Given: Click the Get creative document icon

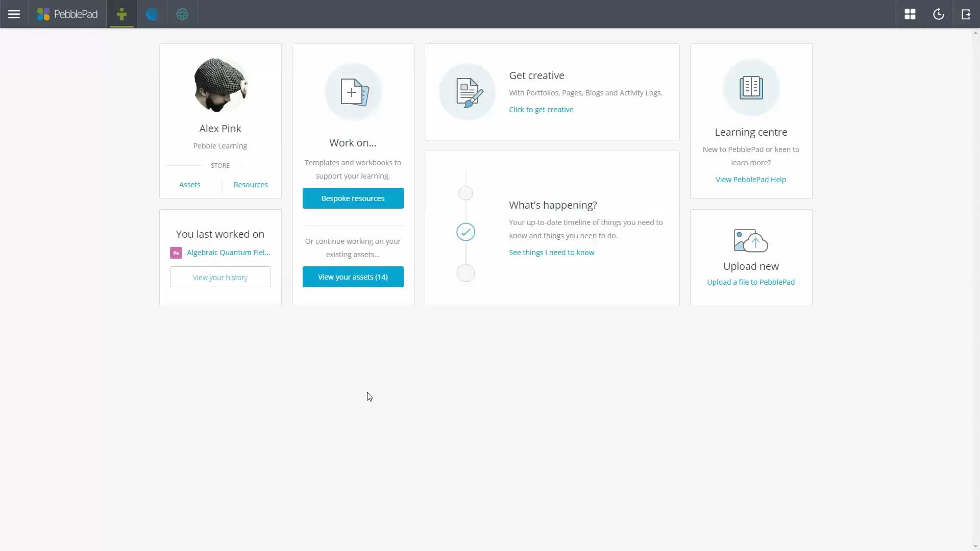Looking at the screenshot, I should point(467,91).
